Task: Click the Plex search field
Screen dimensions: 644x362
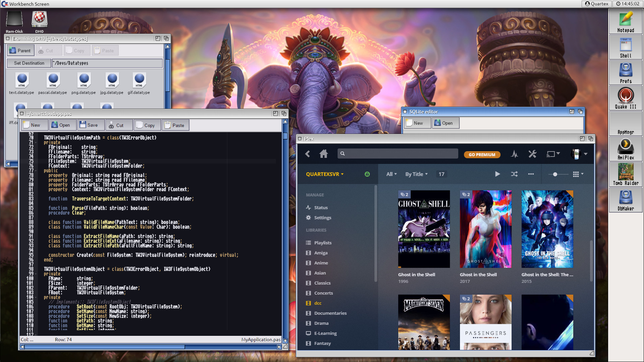Action: (x=398, y=154)
